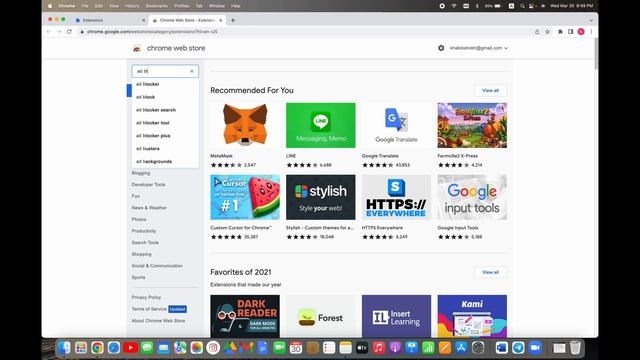Screen dimensions: 640x360
Task: Close the Extensions tab
Action: click(143, 20)
